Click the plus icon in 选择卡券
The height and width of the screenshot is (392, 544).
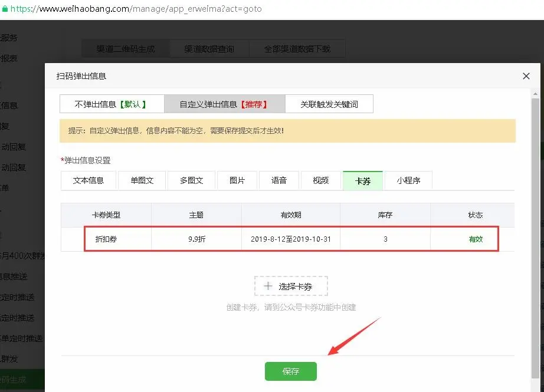pyautogui.click(x=268, y=286)
